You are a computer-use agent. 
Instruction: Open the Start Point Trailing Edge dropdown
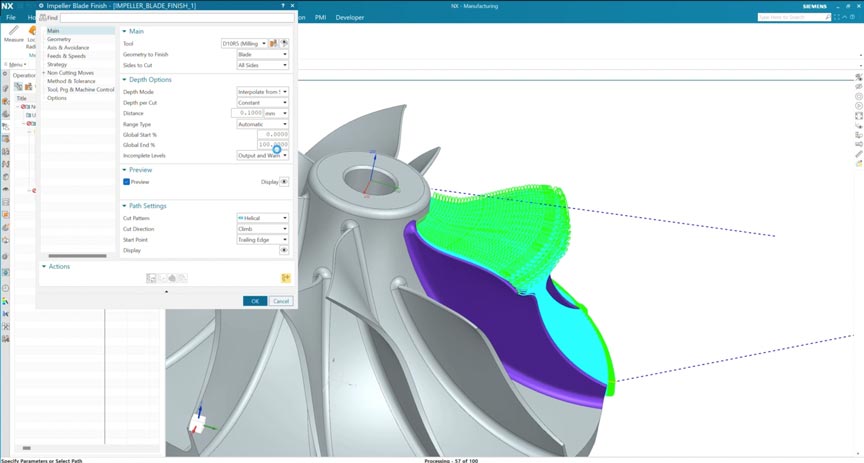point(262,240)
